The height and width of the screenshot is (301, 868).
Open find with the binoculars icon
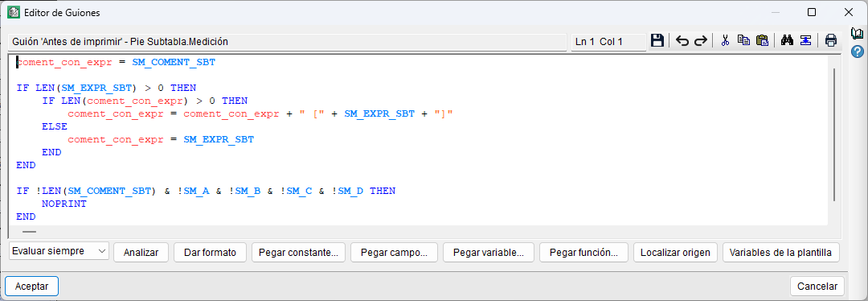click(787, 40)
